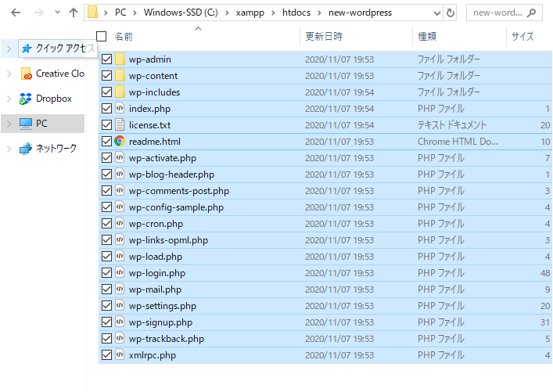Click the refresh button beside address bar

(x=450, y=13)
